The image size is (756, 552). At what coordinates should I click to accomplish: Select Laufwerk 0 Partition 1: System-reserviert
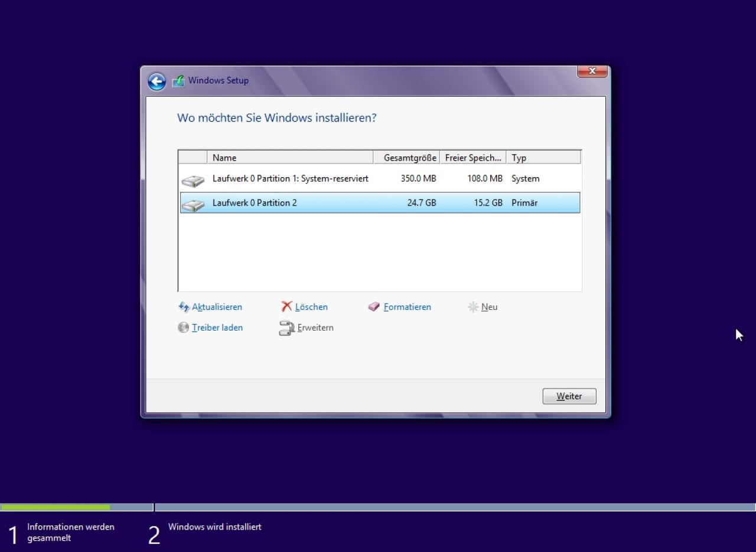[380, 179]
